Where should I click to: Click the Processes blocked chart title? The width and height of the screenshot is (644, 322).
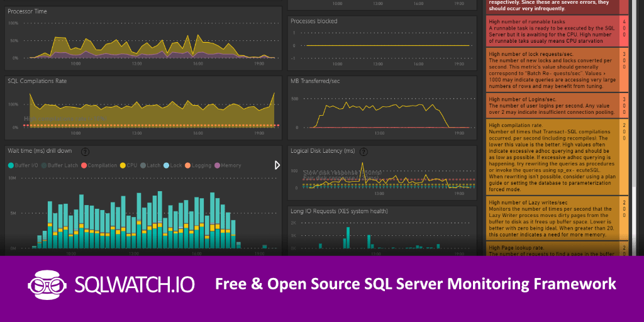(x=314, y=21)
